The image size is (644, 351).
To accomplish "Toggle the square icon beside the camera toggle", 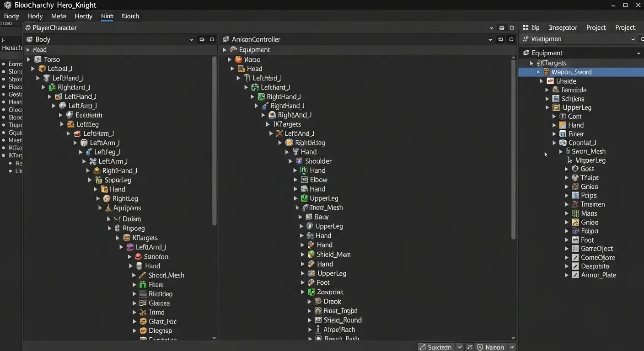I will pyautogui.click(x=211, y=39).
